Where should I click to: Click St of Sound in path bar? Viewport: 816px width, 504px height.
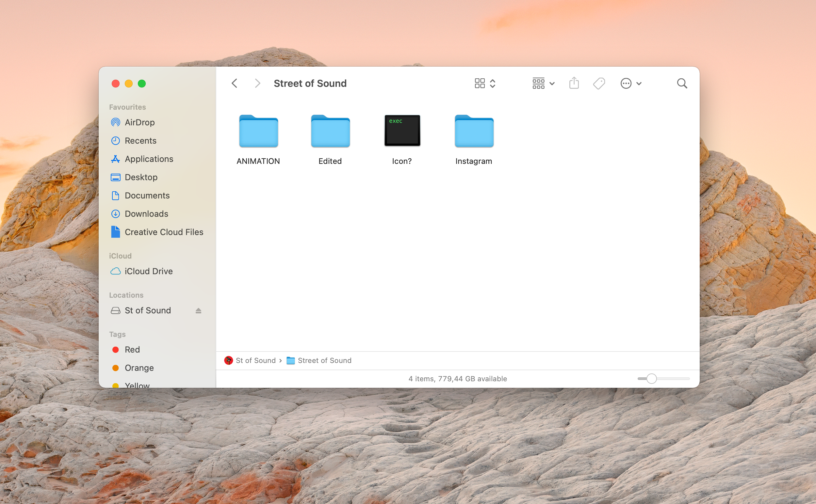click(x=255, y=360)
